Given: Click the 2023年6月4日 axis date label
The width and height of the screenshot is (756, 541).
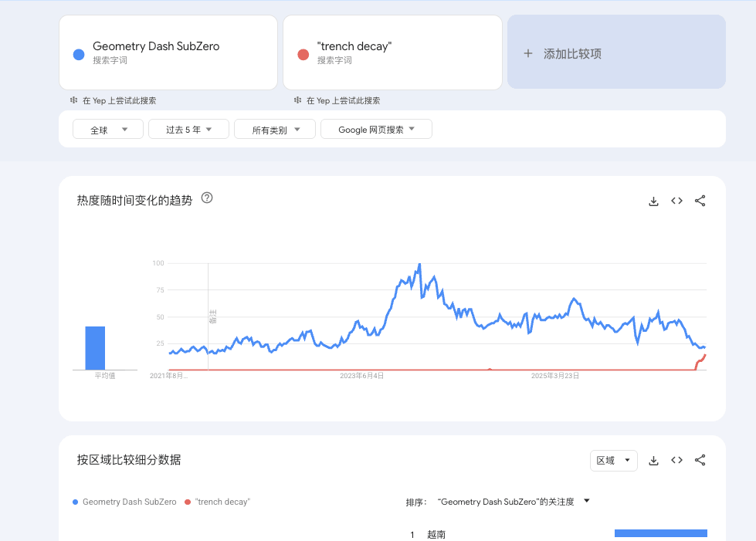Looking at the screenshot, I should click(x=361, y=376).
